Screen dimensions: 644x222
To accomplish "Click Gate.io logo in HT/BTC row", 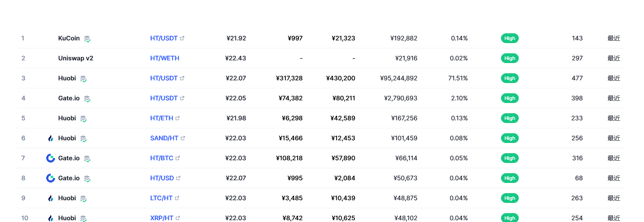I will pyautogui.click(x=51, y=158).
